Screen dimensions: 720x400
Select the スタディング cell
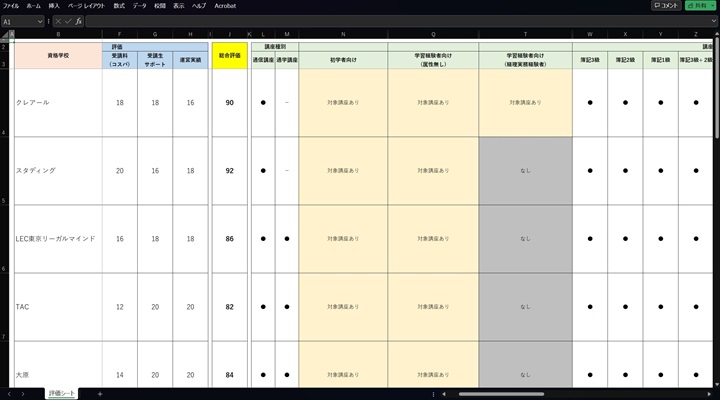tap(58, 170)
